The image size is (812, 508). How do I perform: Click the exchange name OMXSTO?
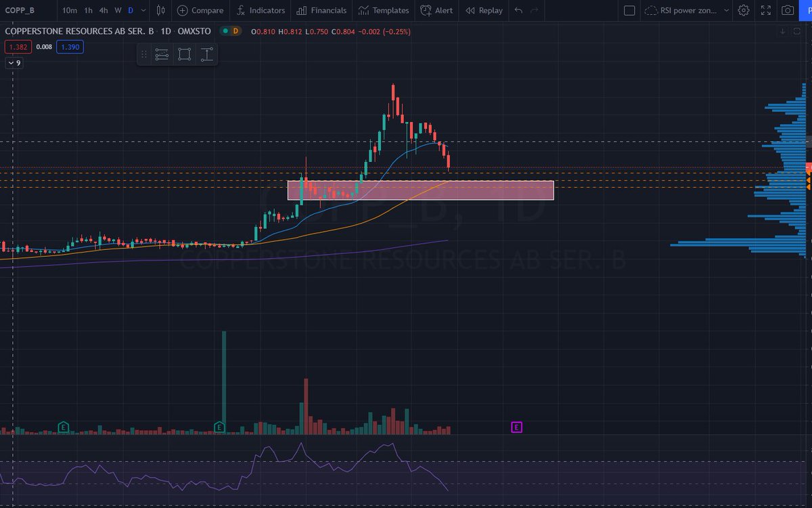(194, 31)
